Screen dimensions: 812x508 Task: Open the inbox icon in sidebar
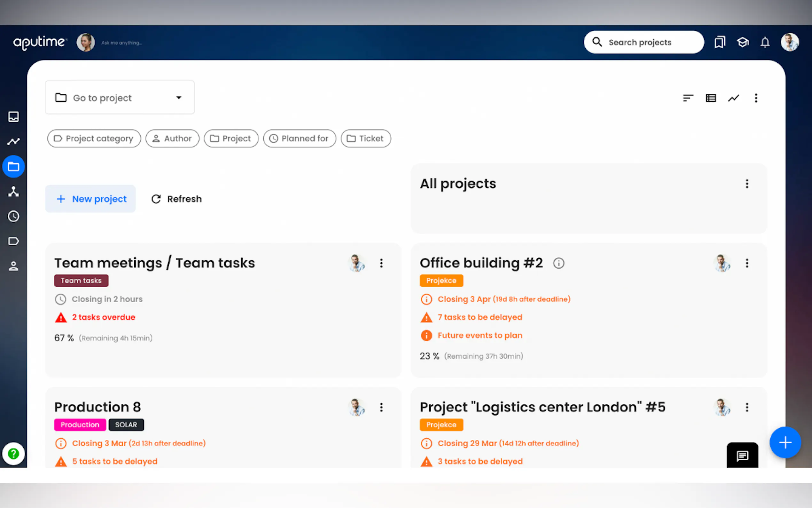coord(13,116)
